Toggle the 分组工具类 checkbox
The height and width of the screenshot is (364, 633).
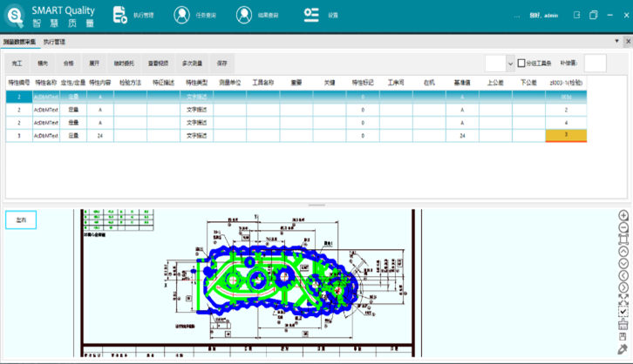coord(521,63)
